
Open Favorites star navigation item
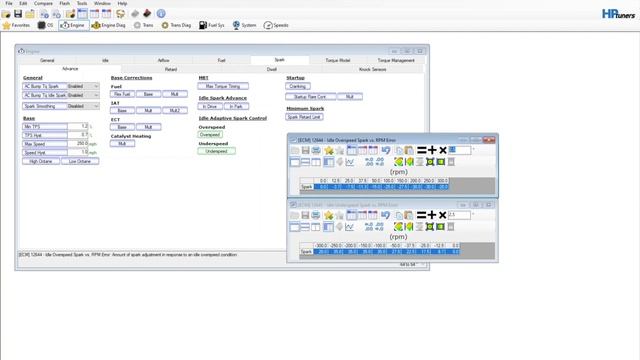point(16,25)
